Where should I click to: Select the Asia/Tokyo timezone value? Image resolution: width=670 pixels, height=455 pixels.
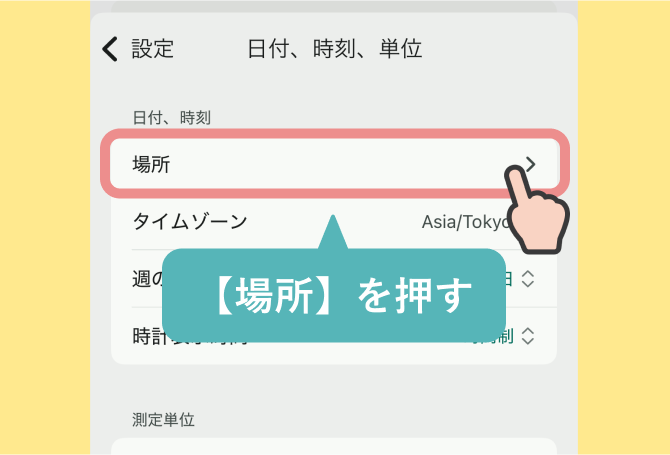pyautogui.click(x=466, y=222)
